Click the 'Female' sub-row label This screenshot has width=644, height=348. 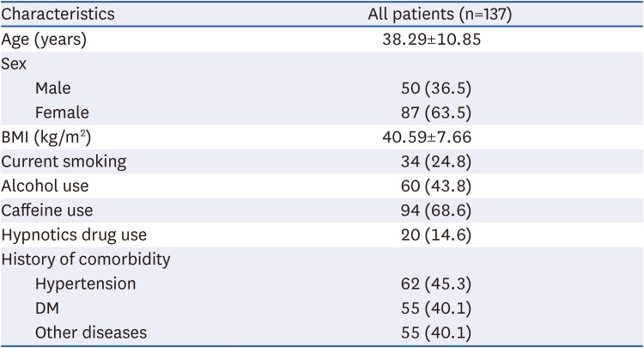62,113
